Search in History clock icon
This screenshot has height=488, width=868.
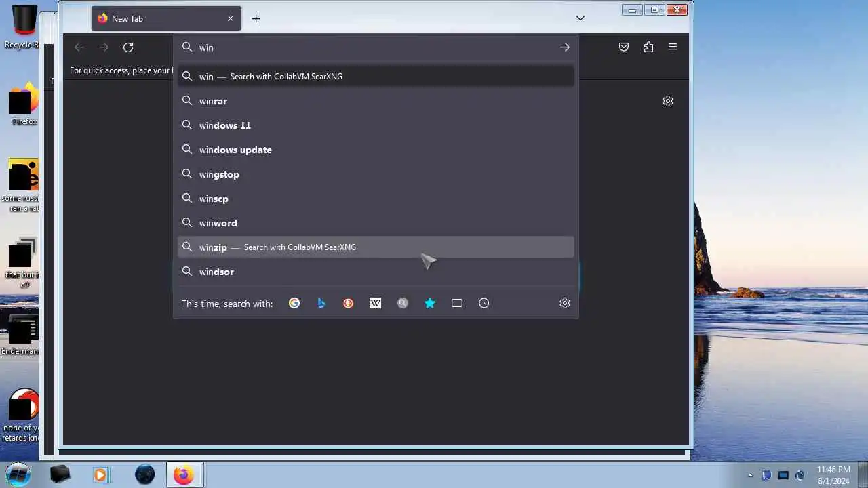point(484,303)
